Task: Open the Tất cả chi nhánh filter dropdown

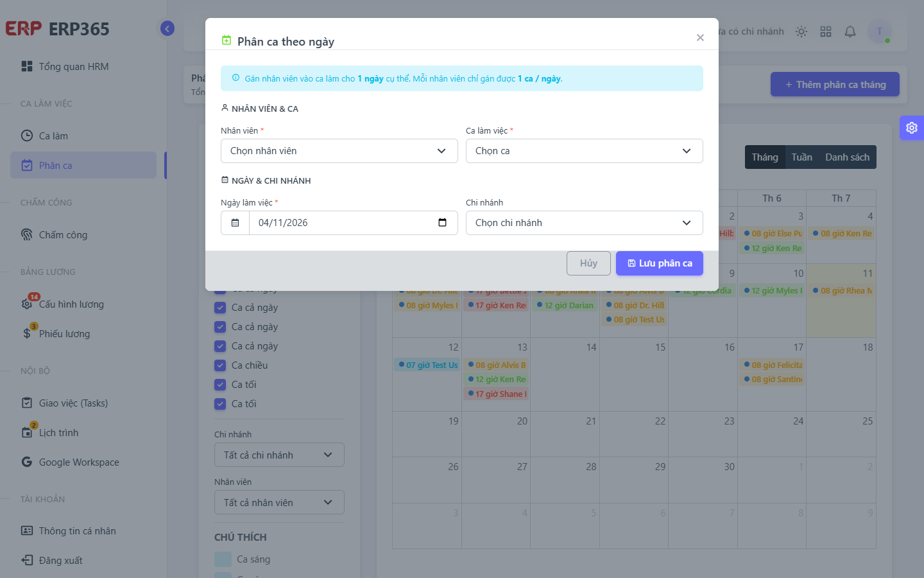Action: click(279, 455)
